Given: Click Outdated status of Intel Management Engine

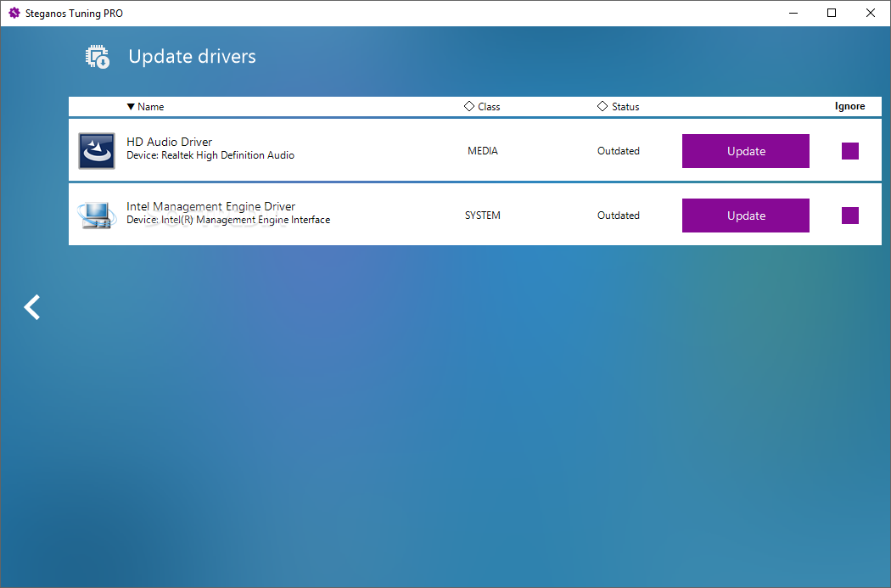Looking at the screenshot, I should pyautogui.click(x=619, y=216).
